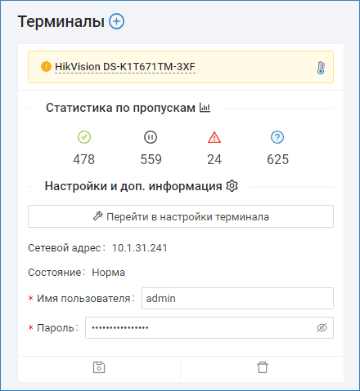Image resolution: width=360 pixels, height=391 pixels.
Task: Select the 625 unknown passes count
Action: (x=278, y=159)
